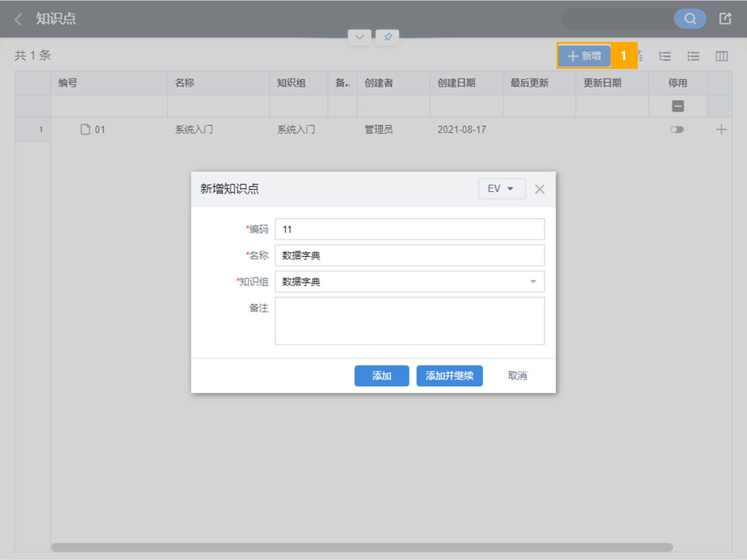This screenshot has height=560, width=747.
Task: Pin the header panel
Action: click(x=388, y=37)
